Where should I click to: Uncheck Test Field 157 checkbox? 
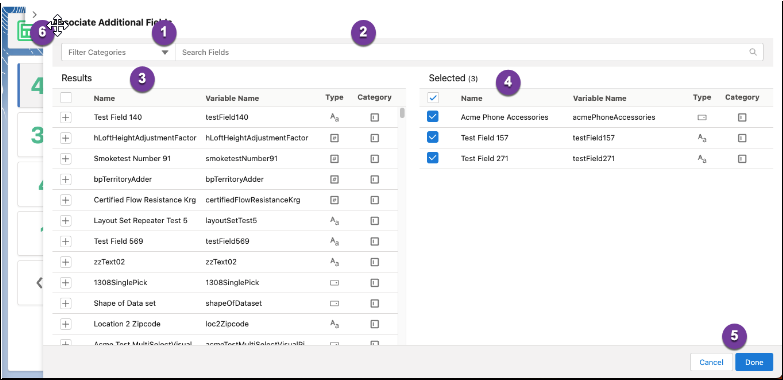click(x=433, y=137)
